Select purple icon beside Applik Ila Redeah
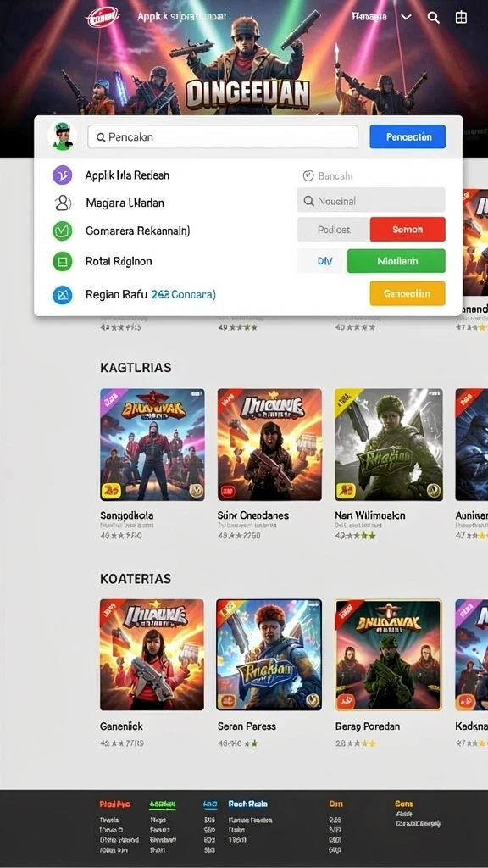The image size is (488, 868). click(63, 175)
